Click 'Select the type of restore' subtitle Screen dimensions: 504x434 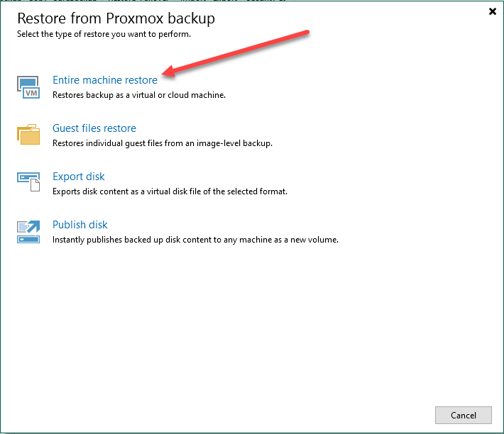104,34
